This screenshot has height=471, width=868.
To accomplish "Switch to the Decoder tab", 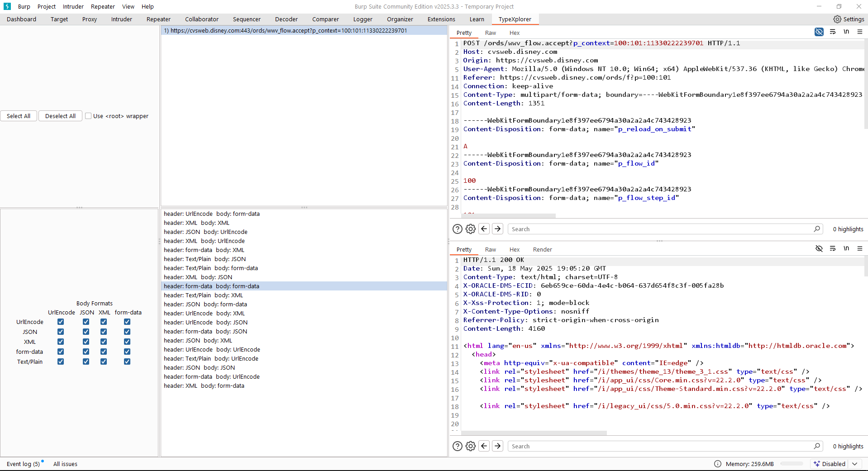I will [286, 19].
